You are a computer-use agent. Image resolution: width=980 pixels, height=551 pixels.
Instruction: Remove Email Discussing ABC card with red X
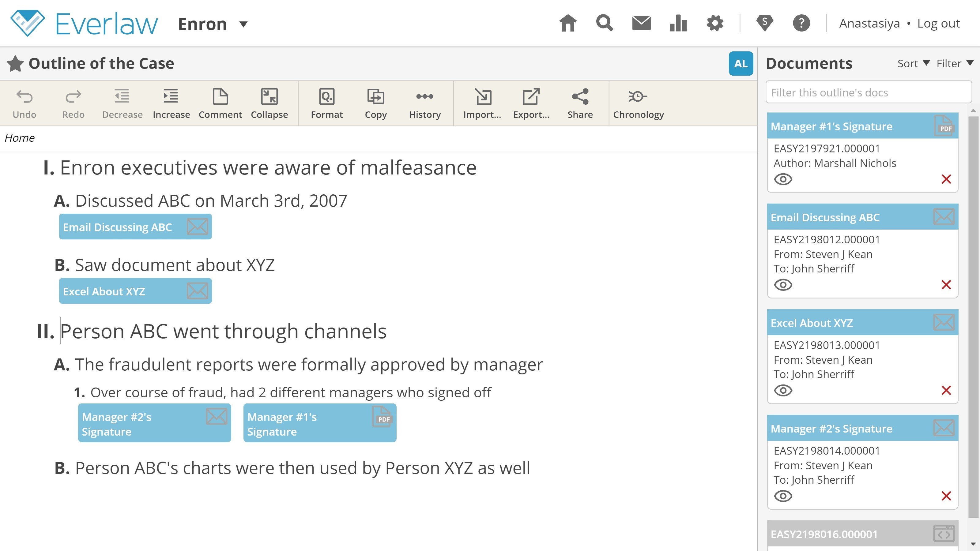click(x=946, y=285)
